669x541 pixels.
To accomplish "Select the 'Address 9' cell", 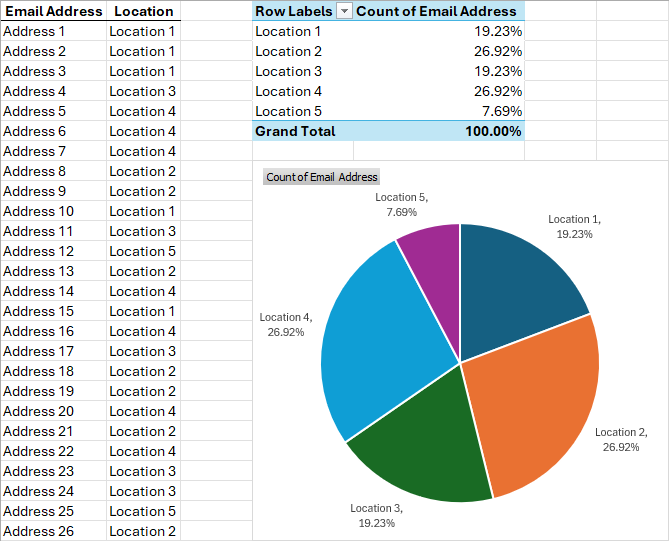I will [53, 192].
